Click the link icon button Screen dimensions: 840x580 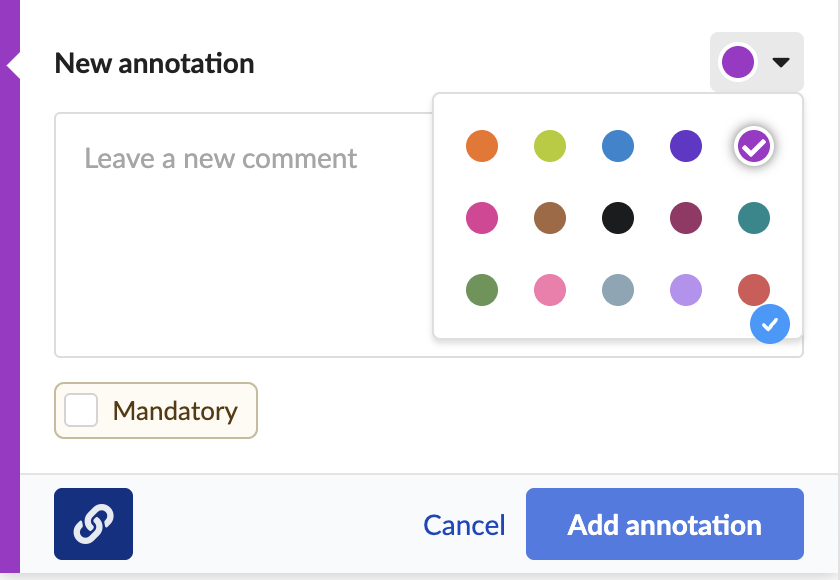tap(93, 524)
